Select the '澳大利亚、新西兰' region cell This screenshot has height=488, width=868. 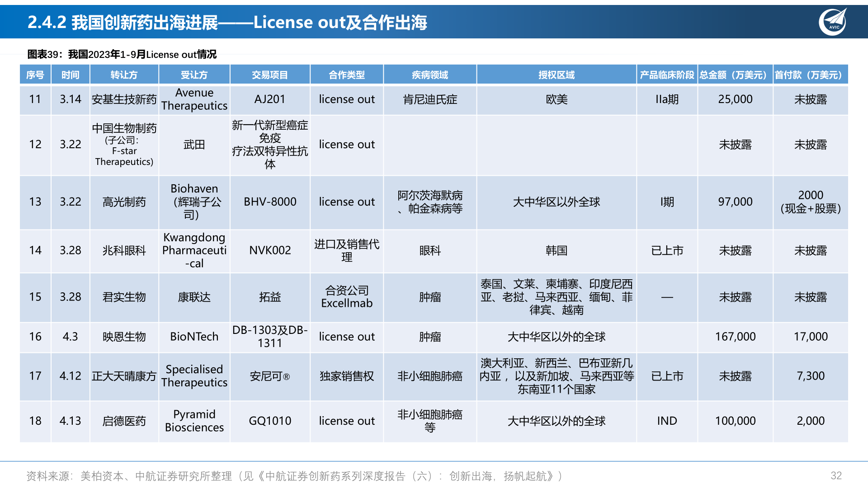point(557,376)
